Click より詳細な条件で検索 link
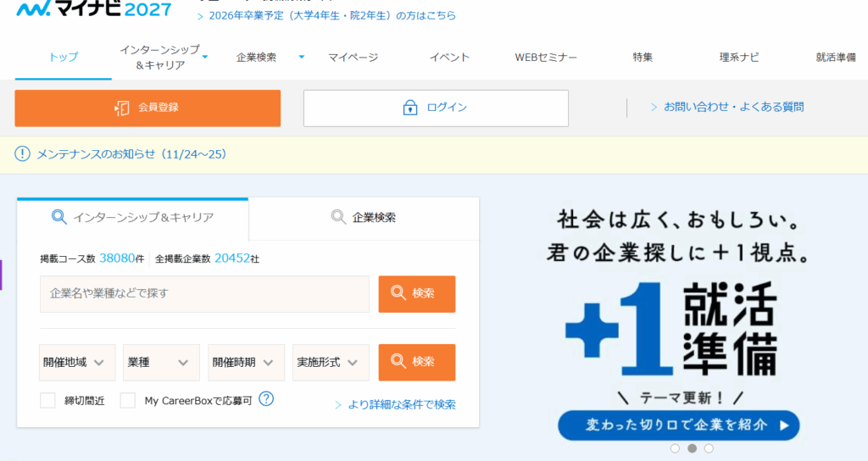The height and width of the screenshot is (461, 868). 401,404
